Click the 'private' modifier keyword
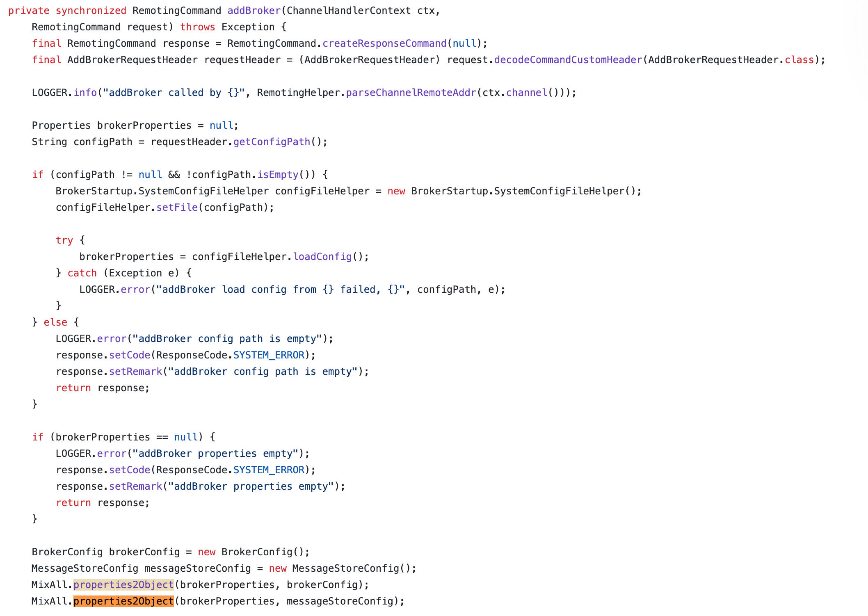The height and width of the screenshot is (616, 868). [x=29, y=11]
